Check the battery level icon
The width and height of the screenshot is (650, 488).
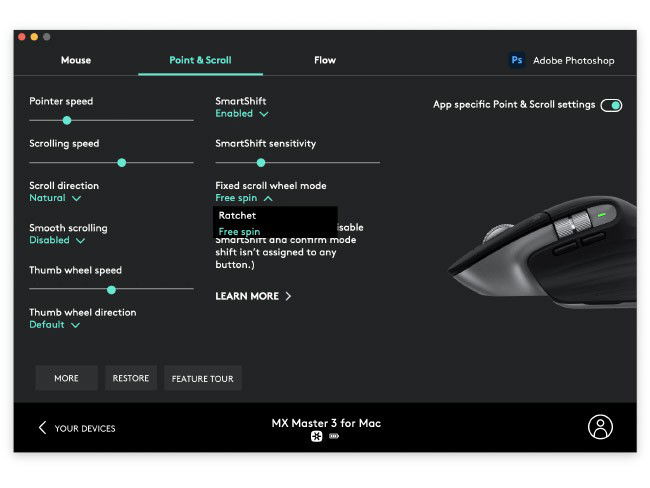click(334, 436)
